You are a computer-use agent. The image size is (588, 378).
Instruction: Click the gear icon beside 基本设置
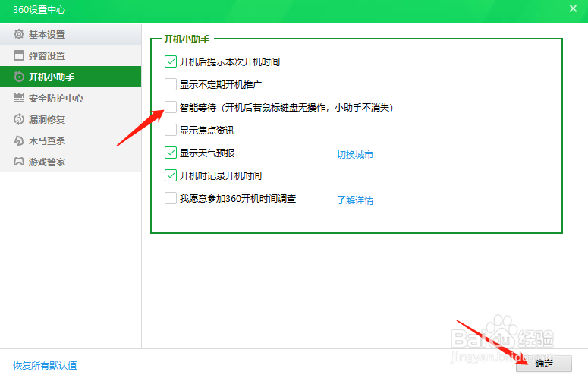[x=19, y=34]
